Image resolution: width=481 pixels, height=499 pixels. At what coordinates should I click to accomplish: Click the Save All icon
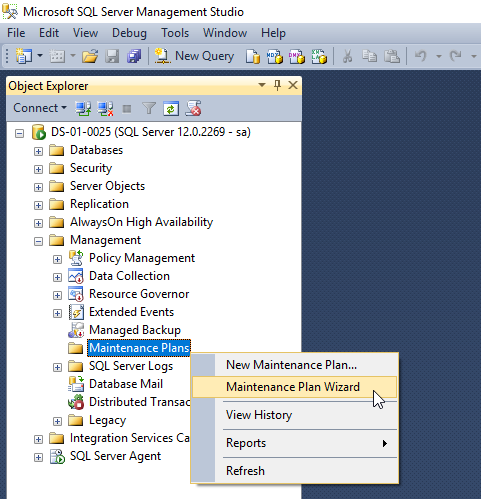[134, 56]
